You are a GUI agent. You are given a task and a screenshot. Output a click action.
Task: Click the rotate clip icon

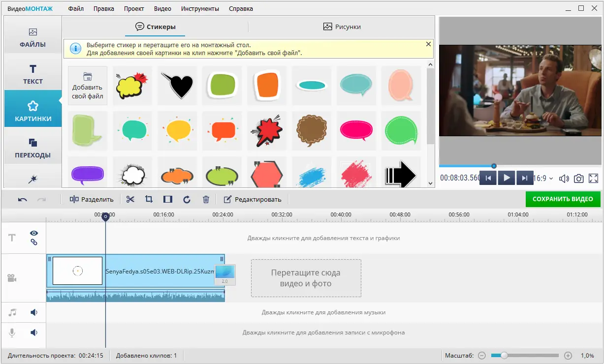coord(187,199)
